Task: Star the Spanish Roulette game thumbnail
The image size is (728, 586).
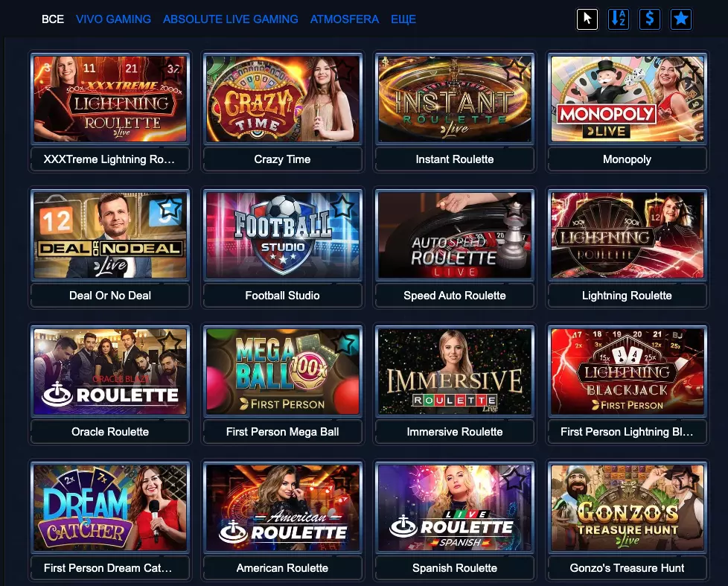Action: (515, 478)
